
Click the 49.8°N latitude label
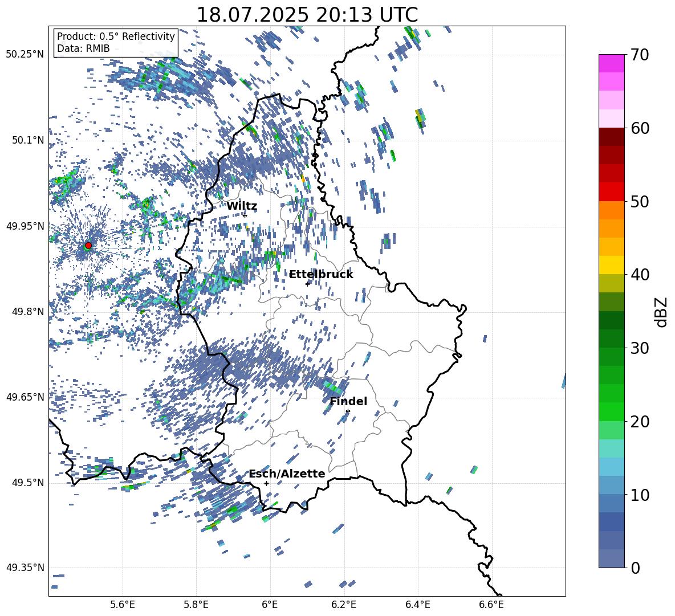(27, 312)
